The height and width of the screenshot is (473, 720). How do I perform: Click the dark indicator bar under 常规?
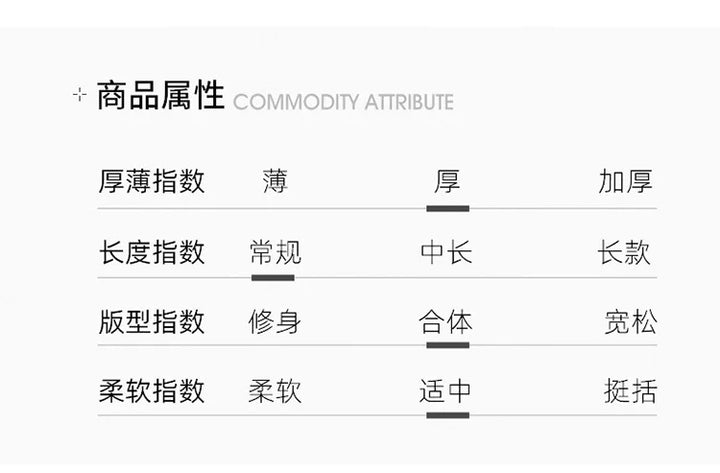point(273,277)
